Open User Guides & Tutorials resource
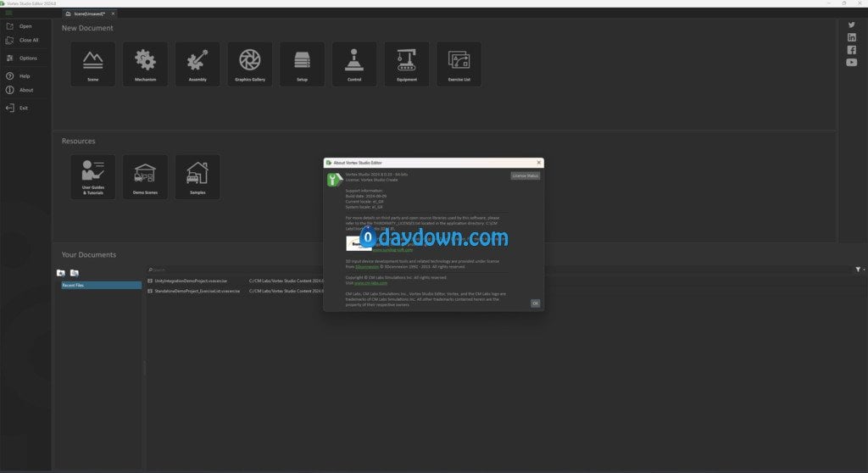 (93, 177)
